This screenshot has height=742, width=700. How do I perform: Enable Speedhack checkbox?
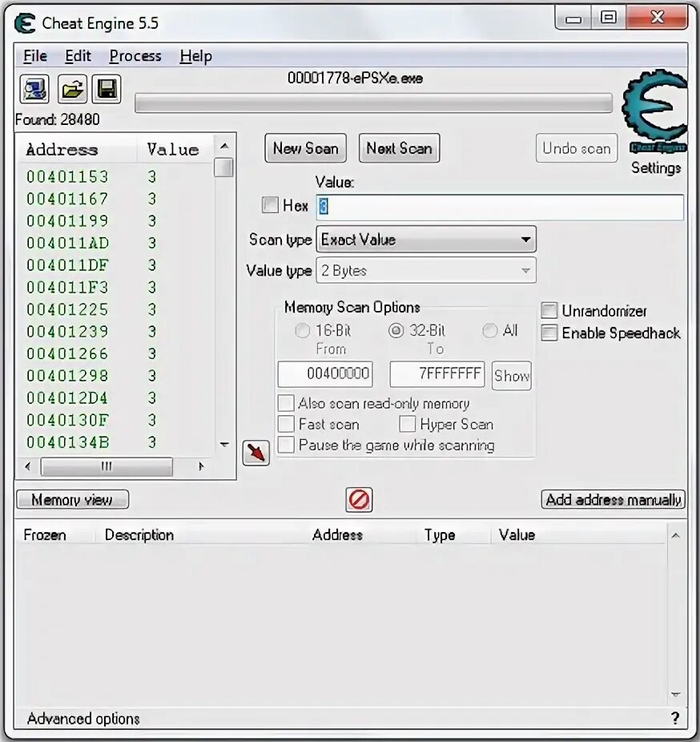[549, 333]
